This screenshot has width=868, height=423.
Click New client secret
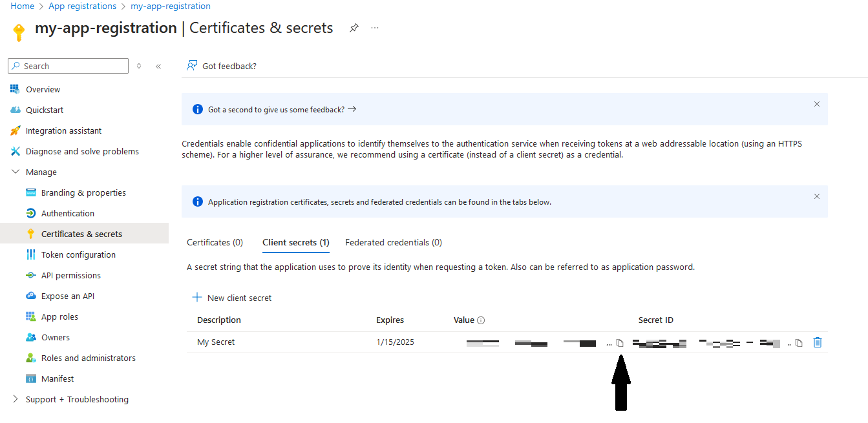click(x=232, y=298)
